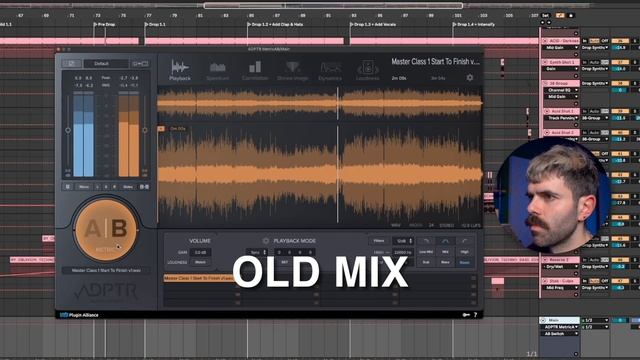The image size is (640, 360).
Task: Switch to the Spectrum analyzer tab
Action: [218, 70]
